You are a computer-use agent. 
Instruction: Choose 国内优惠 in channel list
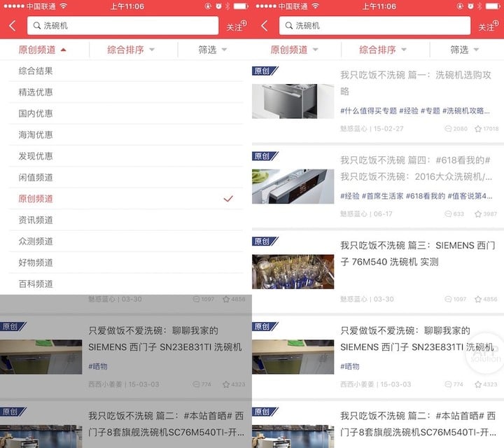[126, 113]
